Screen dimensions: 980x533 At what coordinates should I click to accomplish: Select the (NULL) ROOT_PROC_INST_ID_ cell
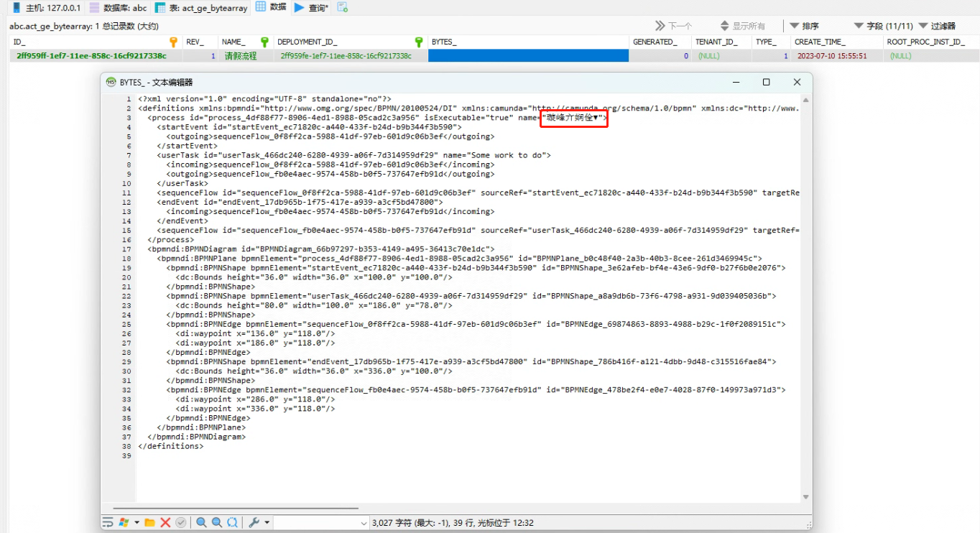pyautogui.click(x=930, y=55)
